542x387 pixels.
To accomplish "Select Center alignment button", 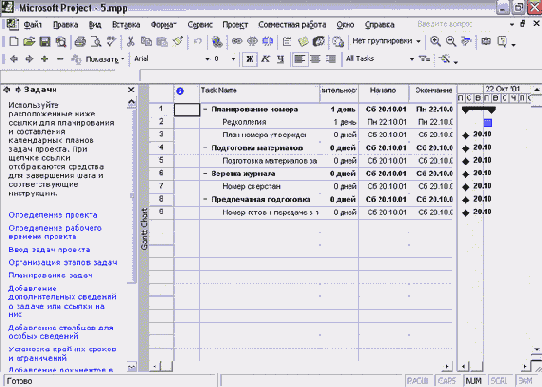I will click(315, 59).
